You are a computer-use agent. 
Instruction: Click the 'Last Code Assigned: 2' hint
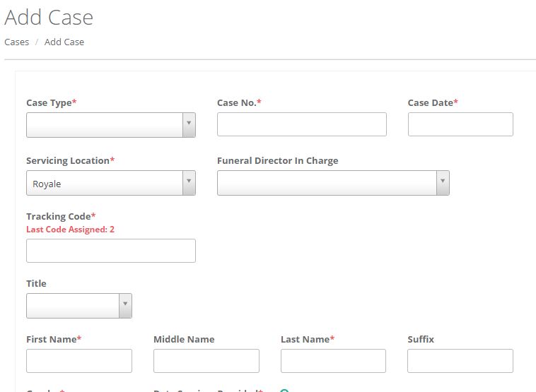(70, 230)
